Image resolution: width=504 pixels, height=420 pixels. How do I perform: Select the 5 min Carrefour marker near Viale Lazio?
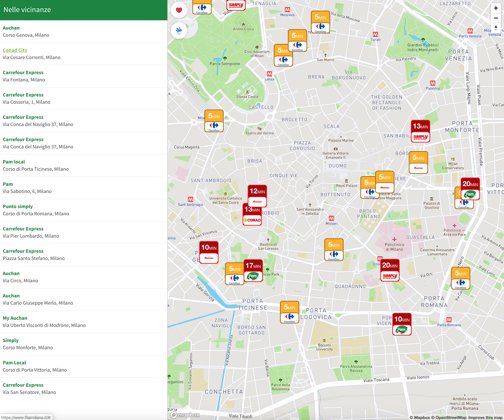click(461, 278)
